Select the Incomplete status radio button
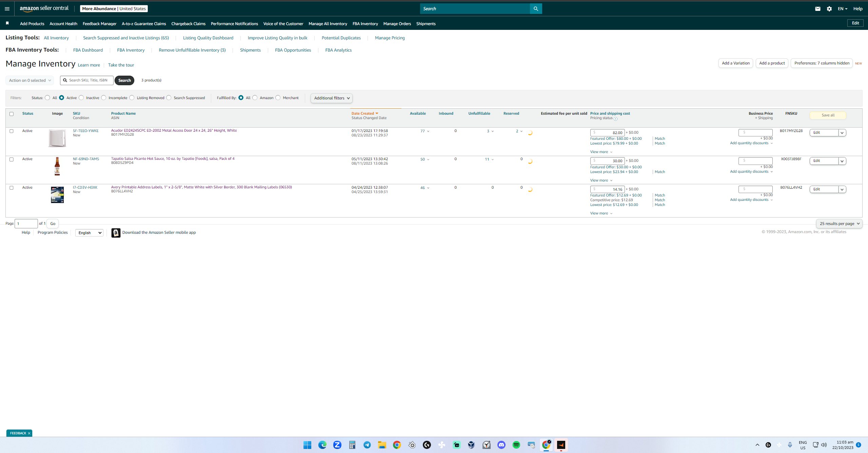The image size is (868, 453). coord(104,98)
